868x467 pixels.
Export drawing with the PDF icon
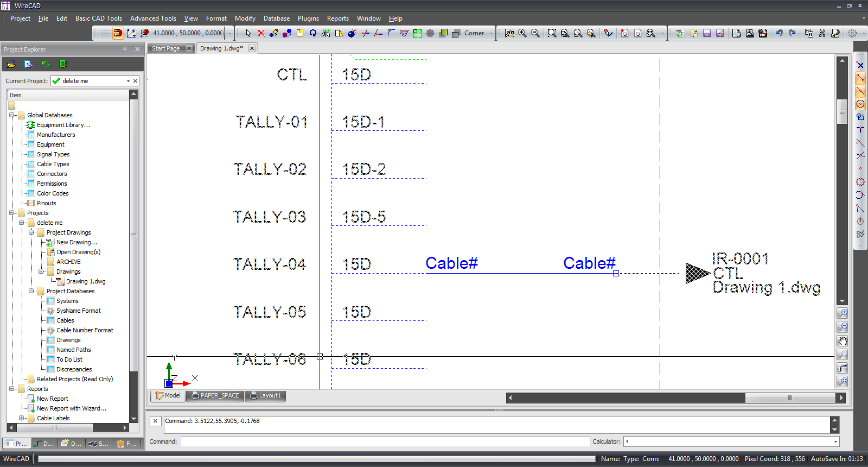coord(763,33)
